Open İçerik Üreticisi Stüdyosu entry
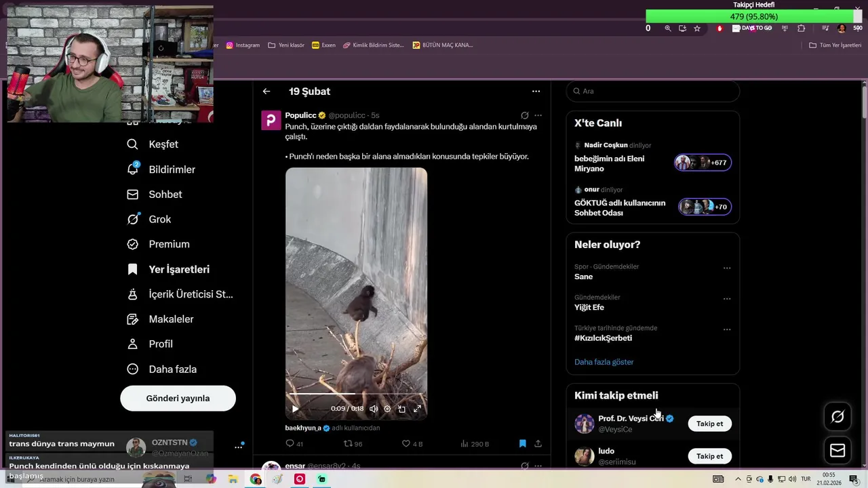The image size is (868, 488). (x=180, y=294)
